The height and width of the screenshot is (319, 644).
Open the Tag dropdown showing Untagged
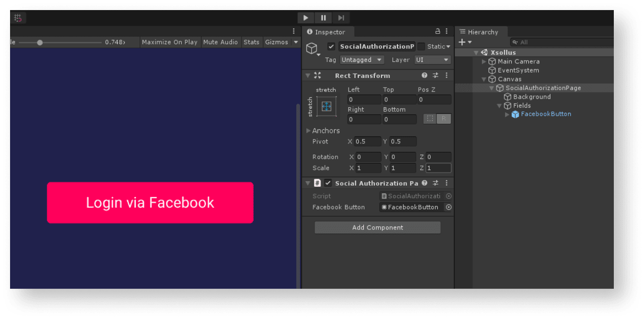[362, 60]
